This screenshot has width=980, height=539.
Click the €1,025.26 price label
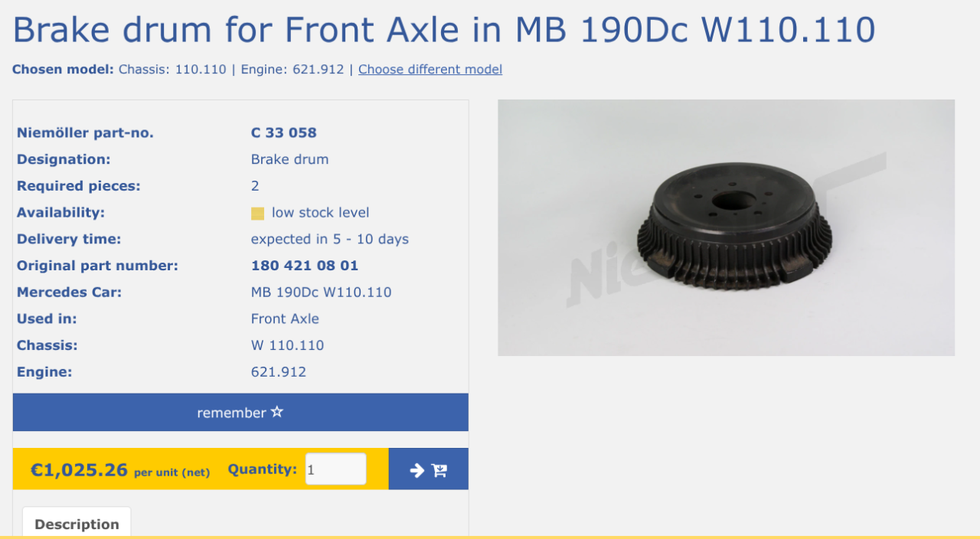point(79,469)
